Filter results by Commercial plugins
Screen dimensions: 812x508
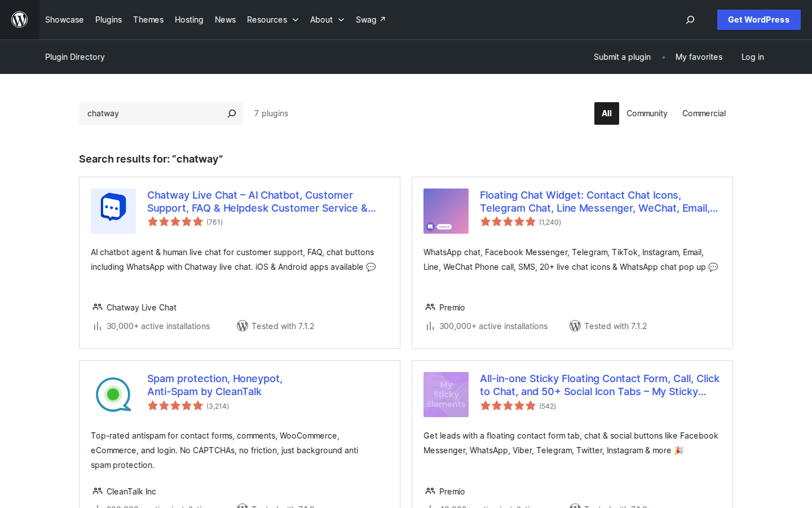pyautogui.click(x=704, y=113)
